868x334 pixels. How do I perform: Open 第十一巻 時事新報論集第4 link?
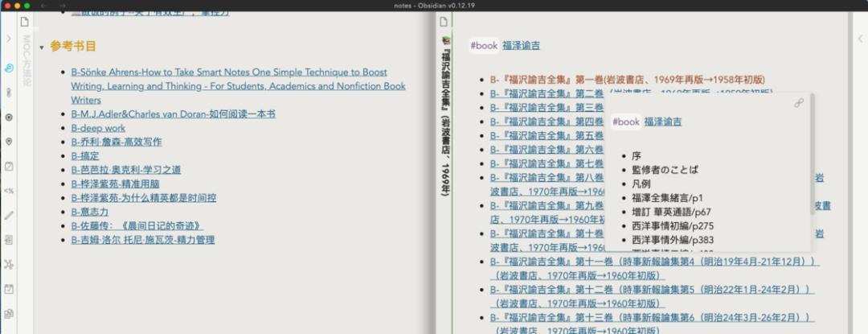pos(654,268)
